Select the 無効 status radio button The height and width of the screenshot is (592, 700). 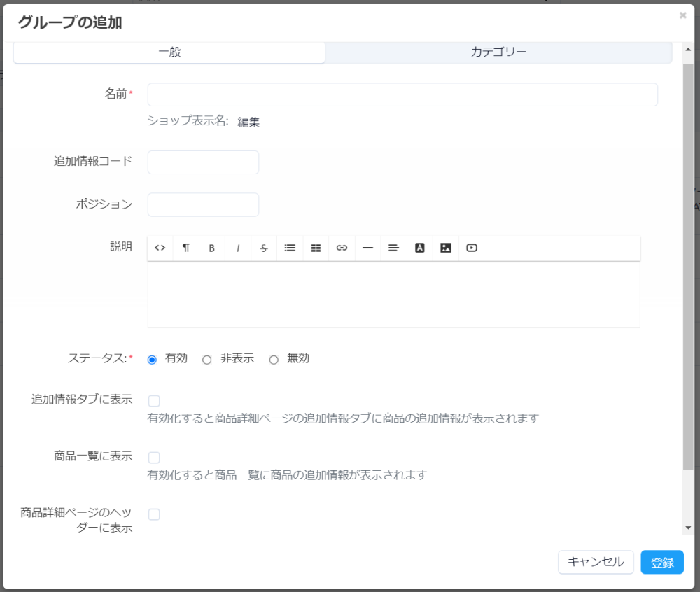point(274,360)
